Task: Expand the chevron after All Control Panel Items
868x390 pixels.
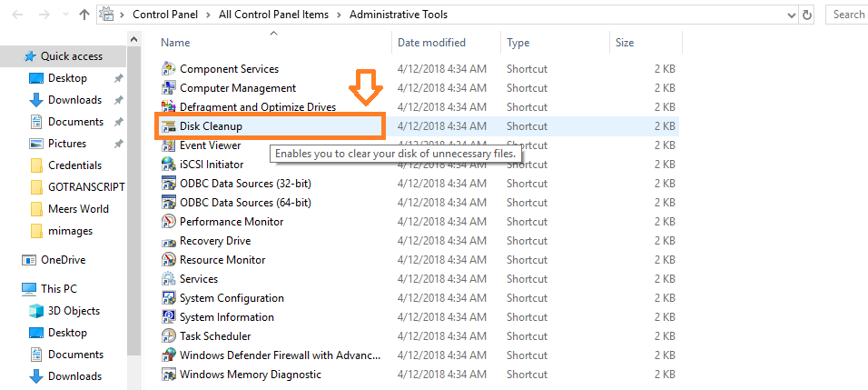Action: [339, 15]
